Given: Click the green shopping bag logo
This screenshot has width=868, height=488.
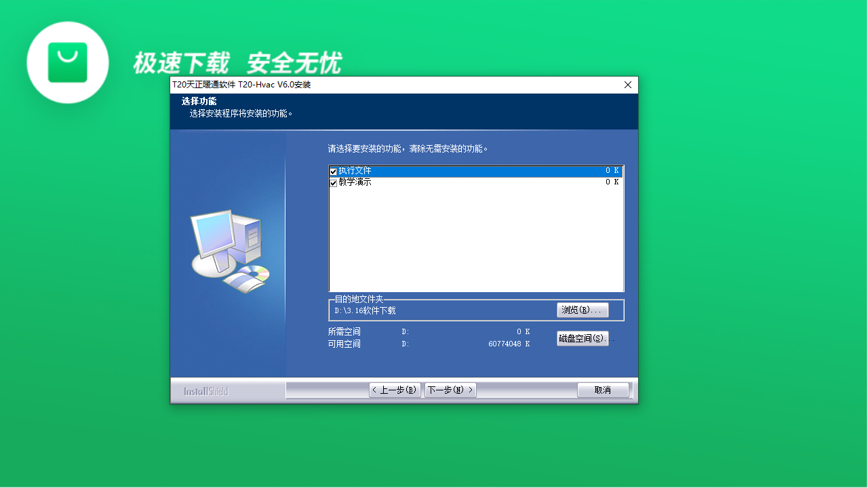Looking at the screenshot, I should pos(68,62).
